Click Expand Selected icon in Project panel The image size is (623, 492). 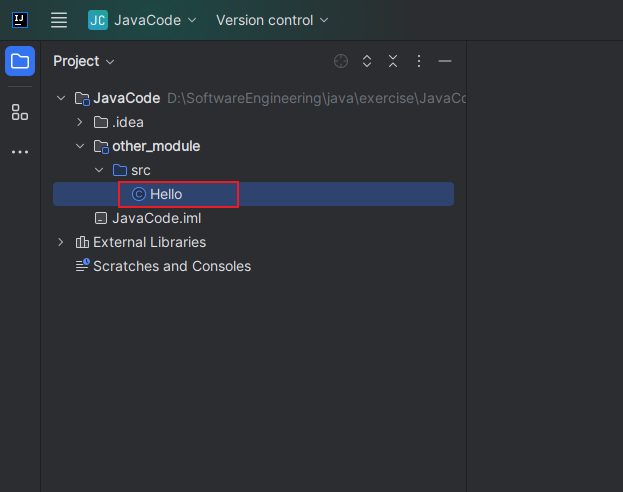coord(367,61)
